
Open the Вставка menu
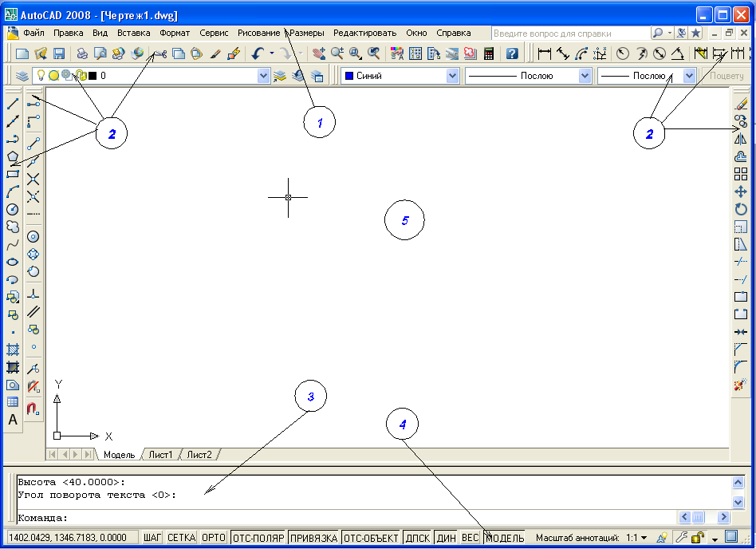tap(133, 33)
